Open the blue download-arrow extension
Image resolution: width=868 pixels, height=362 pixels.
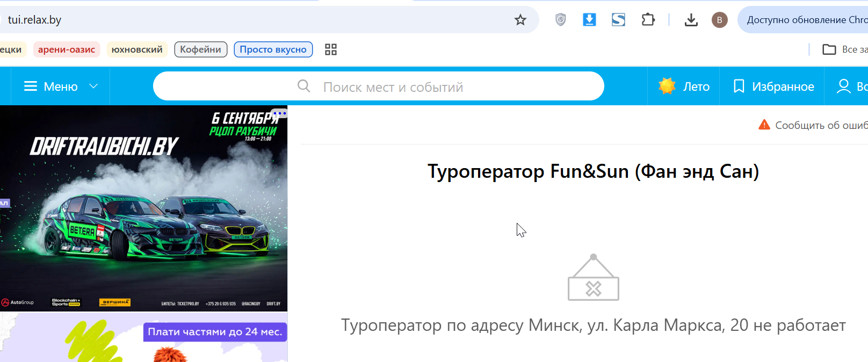click(589, 20)
